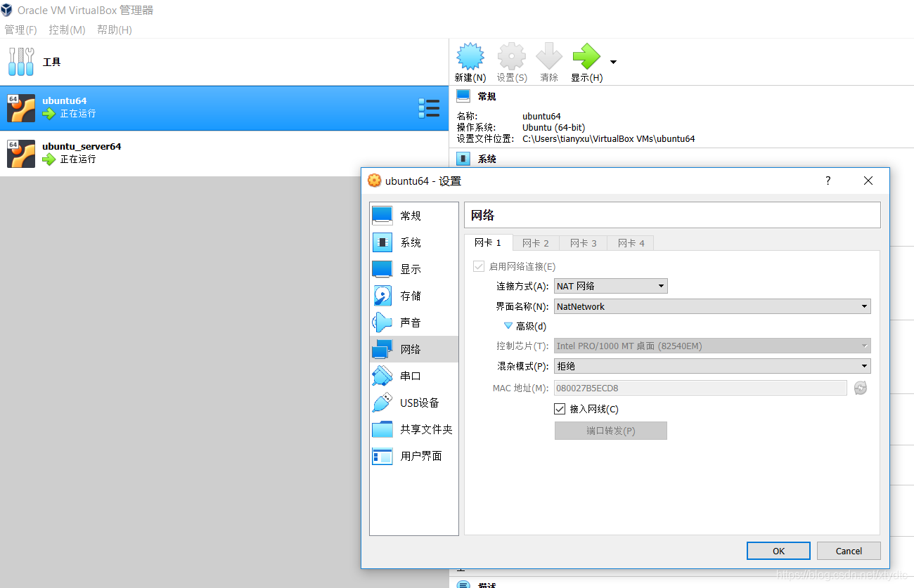This screenshot has height=588, width=914.
Task: Click Ubuntu (64-bit) operating system text
Action: point(553,128)
